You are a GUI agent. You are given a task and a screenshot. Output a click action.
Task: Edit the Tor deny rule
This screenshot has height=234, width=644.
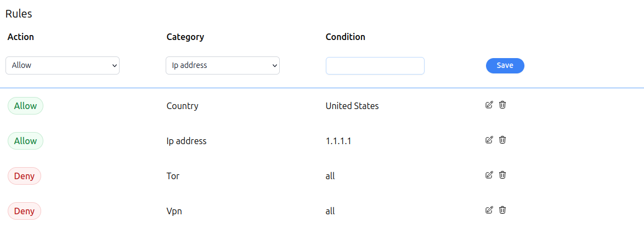[x=489, y=175]
